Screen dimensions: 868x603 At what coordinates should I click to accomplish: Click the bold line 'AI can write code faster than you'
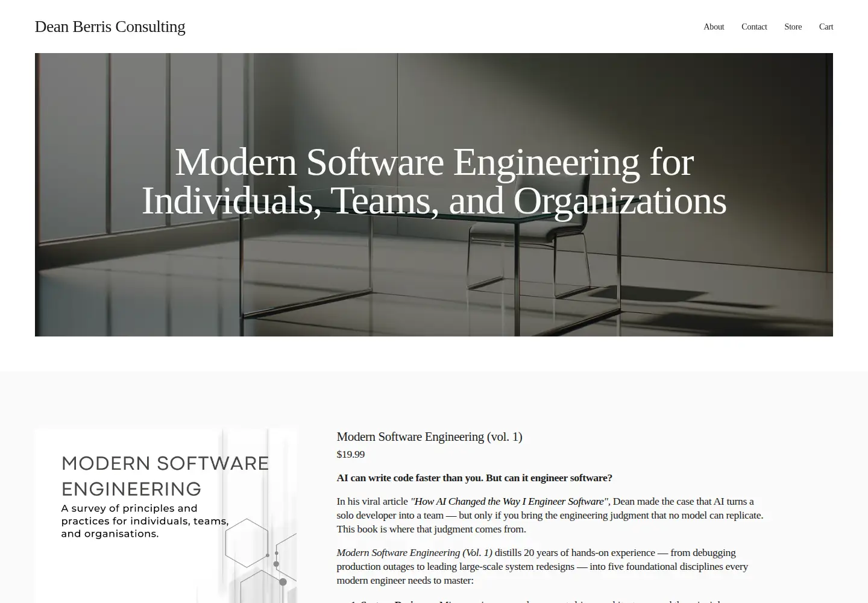pyautogui.click(x=474, y=478)
